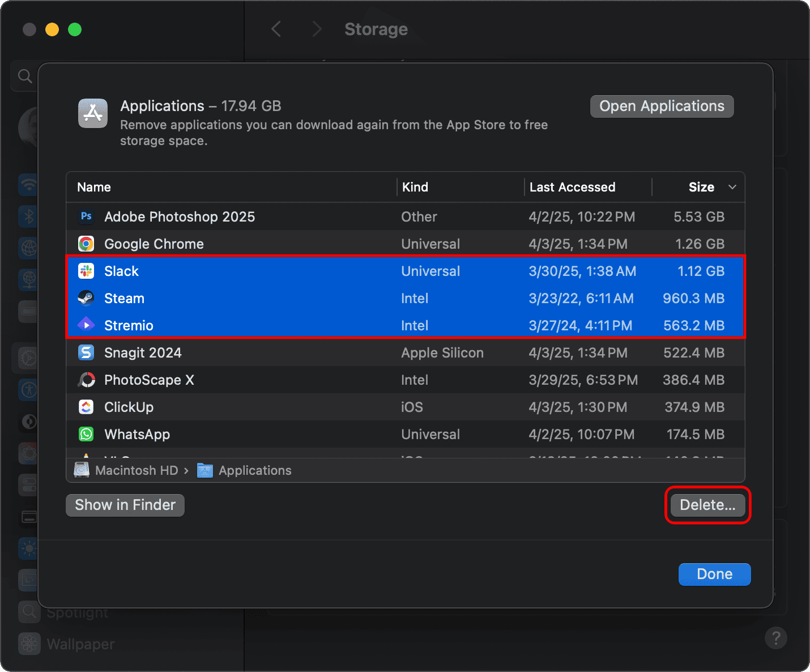Viewport: 810px width, 672px height.
Task: Sort list by Name column header
Action: click(94, 187)
